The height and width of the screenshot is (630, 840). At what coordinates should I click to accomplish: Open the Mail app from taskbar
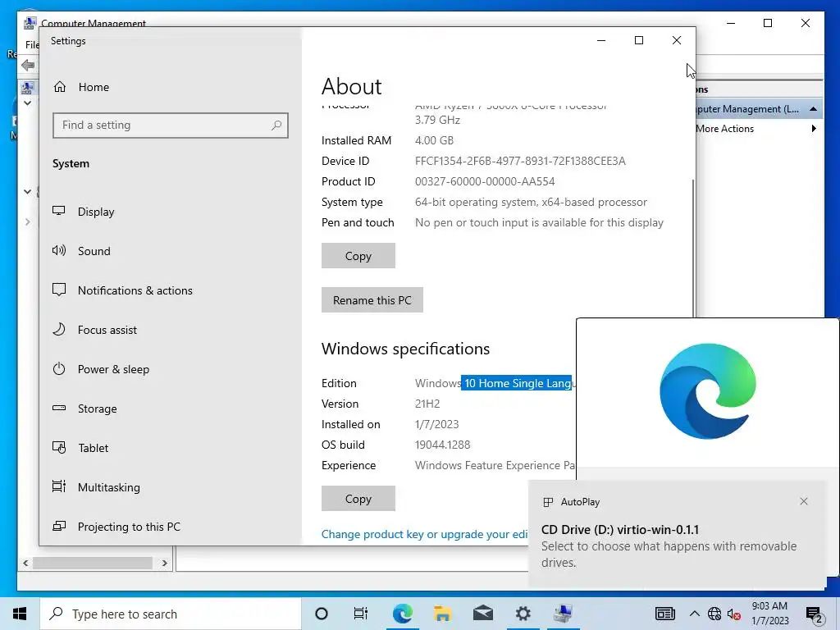pos(482,614)
